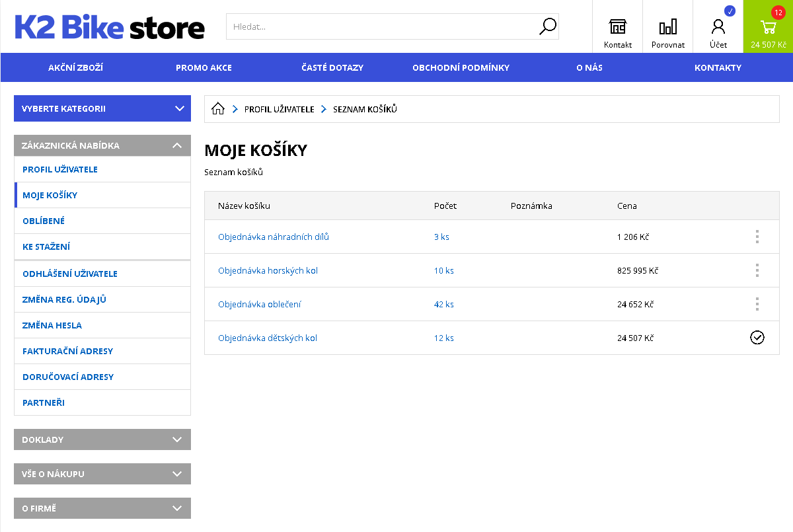Expand the Doklady section
The width and height of the screenshot is (793, 532).
(x=102, y=439)
